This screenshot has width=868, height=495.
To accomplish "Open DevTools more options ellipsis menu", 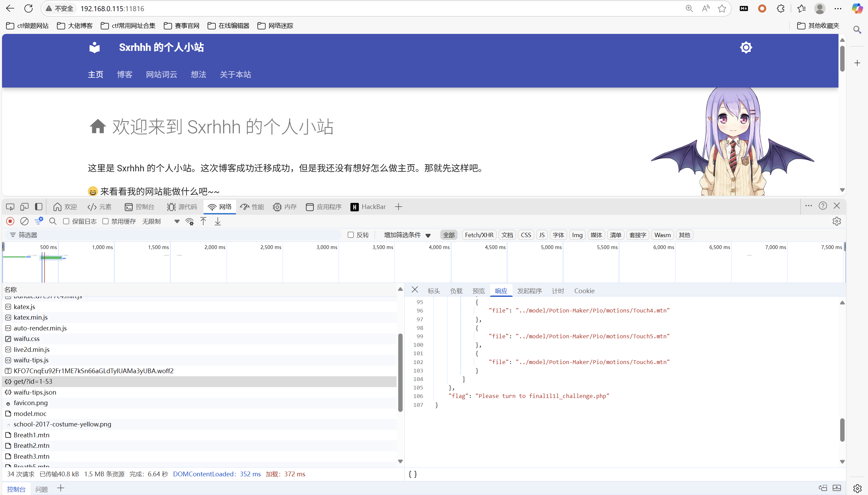I will (809, 206).
